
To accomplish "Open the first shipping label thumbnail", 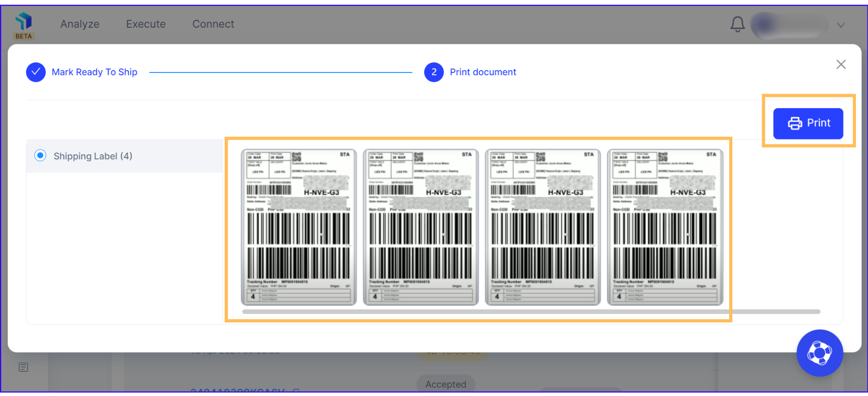I will click(x=299, y=227).
